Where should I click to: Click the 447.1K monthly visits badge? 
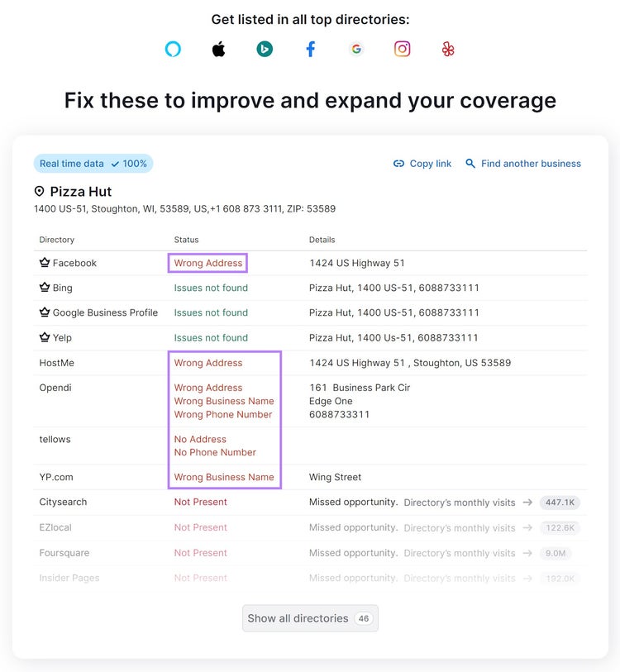pos(560,503)
